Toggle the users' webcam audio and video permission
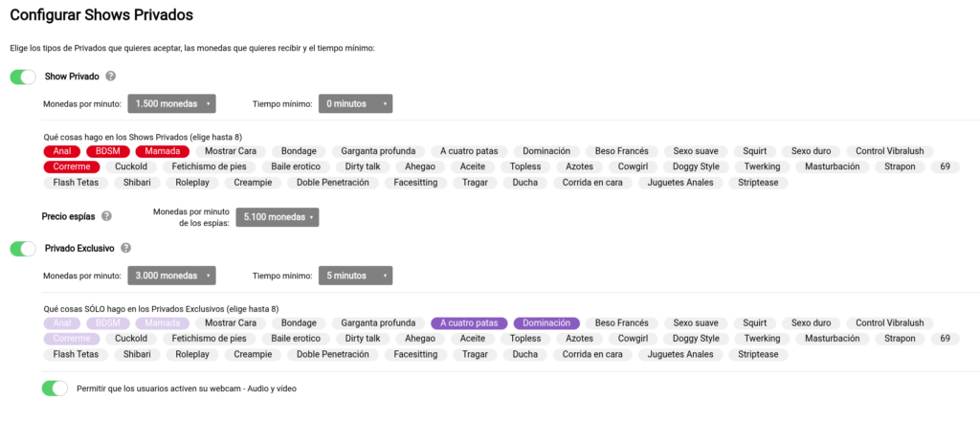 (x=55, y=388)
